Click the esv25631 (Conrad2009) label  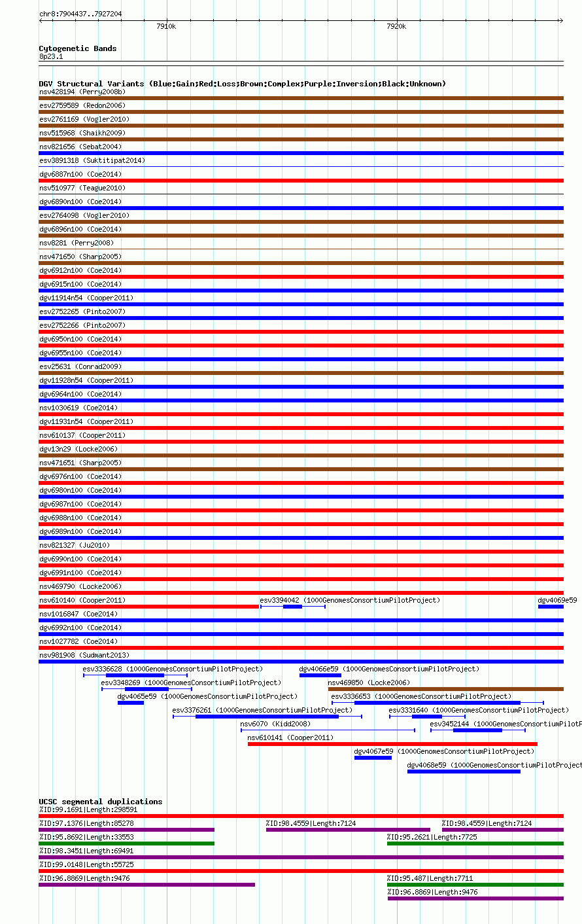[x=80, y=366]
